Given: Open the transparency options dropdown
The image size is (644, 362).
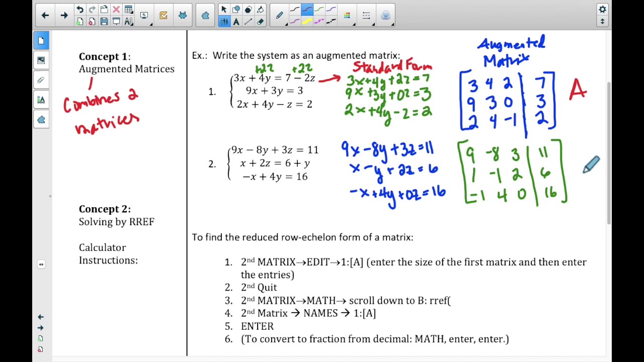Looking at the screenshot, I should point(385,16).
